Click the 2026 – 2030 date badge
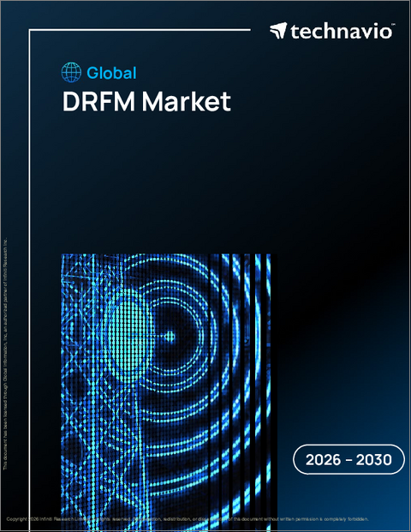411x532 pixels. 348,459
